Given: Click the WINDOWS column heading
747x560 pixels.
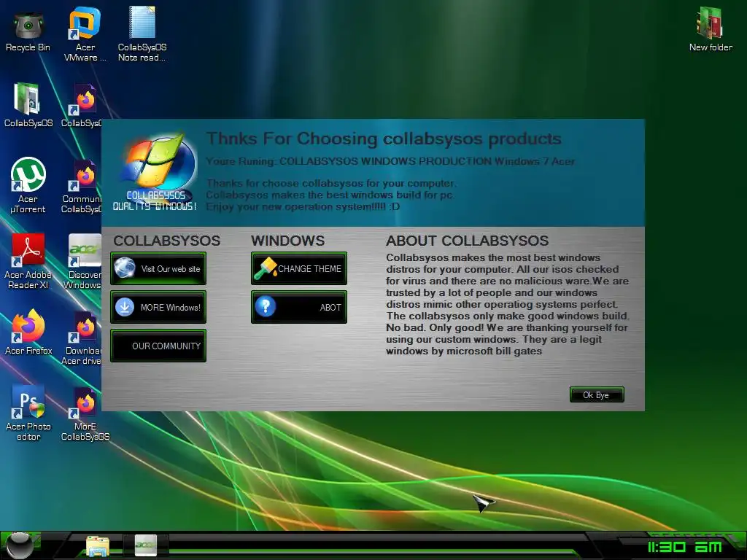Looking at the screenshot, I should pyautogui.click(x=287, y=241).
